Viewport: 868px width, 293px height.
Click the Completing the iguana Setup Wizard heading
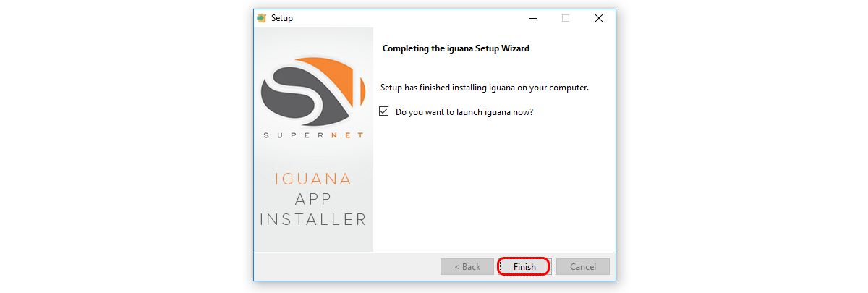point(456,49)
